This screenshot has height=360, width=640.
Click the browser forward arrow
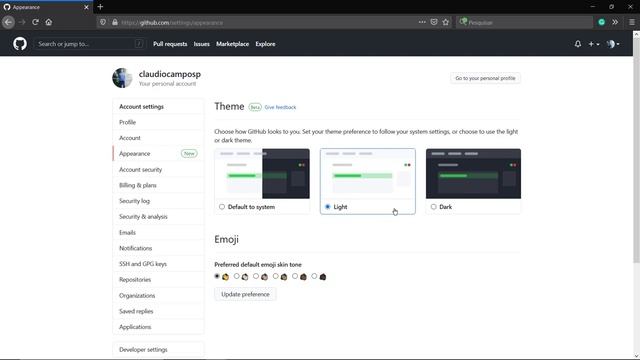pos(22,22)
